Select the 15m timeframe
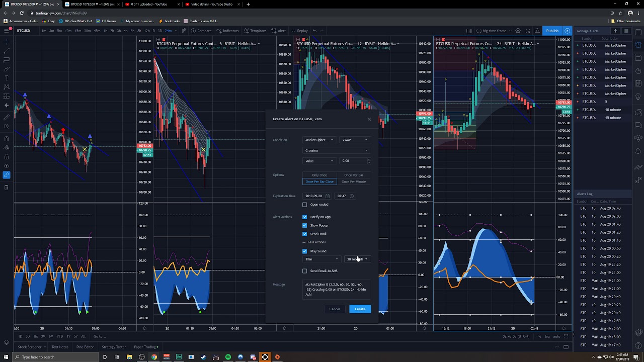644x362 pixels. pyautogui.click(x=77, y=31)
